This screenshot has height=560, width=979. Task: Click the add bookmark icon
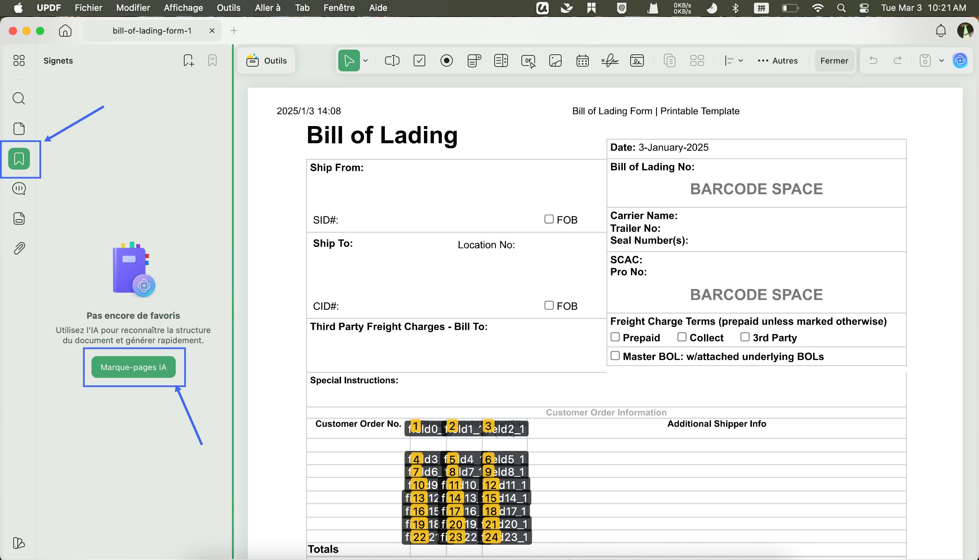[188, 60]
